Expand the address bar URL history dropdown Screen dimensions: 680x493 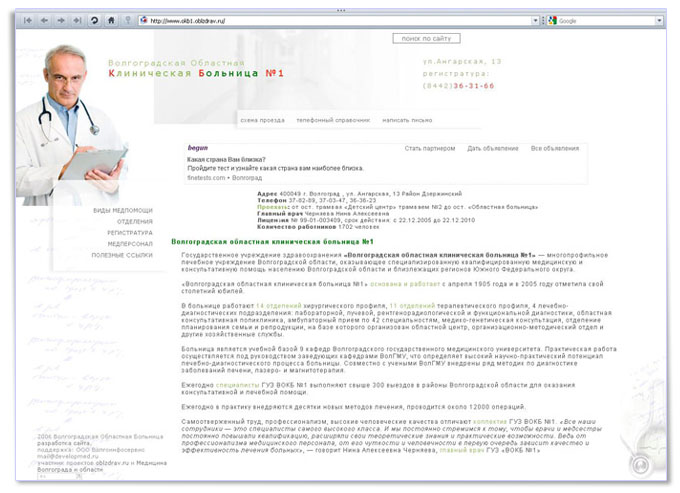535,20
